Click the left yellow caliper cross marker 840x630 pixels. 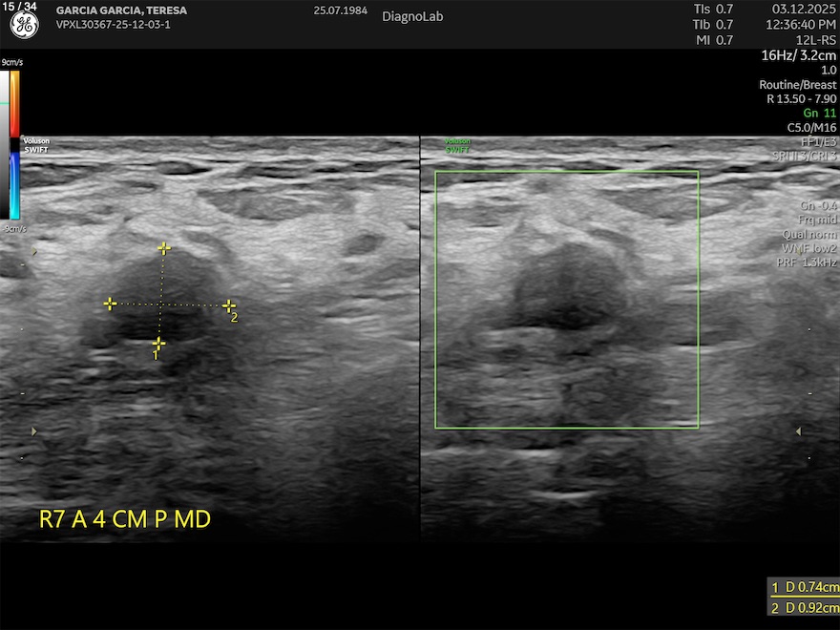110,304
